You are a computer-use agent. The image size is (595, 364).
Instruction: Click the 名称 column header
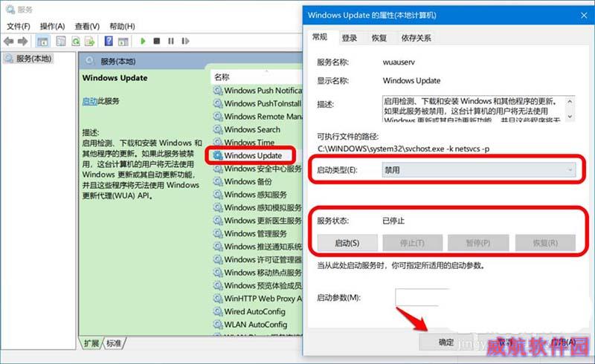[x=222, y=77]
